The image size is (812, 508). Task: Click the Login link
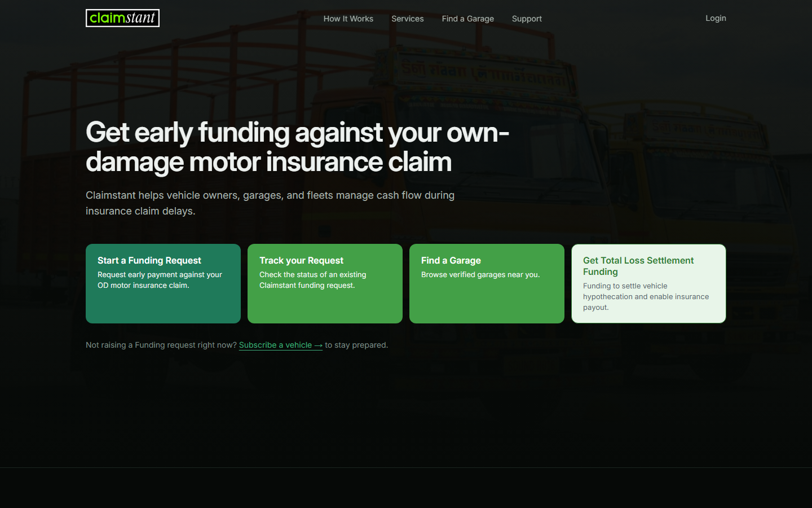point(716,18)
